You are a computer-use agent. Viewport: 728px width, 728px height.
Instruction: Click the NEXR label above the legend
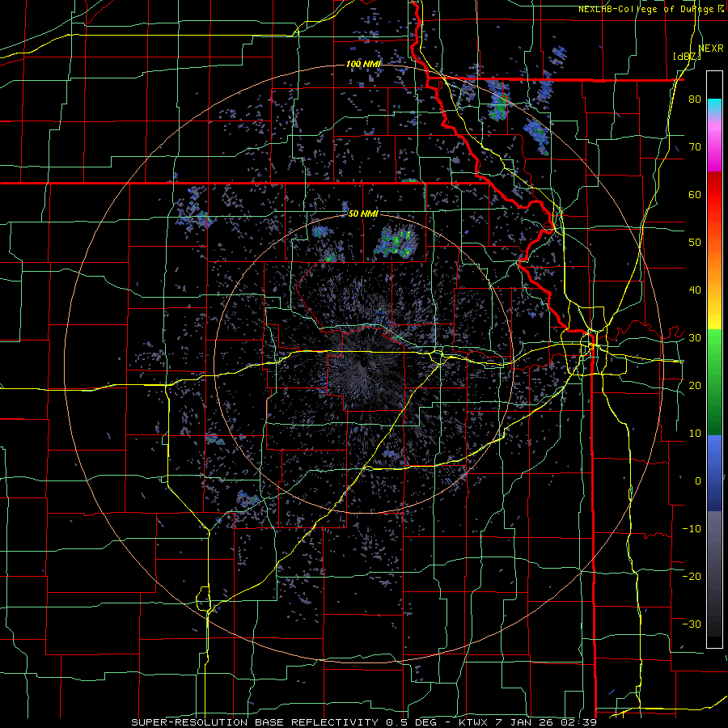tap(711, 49)
